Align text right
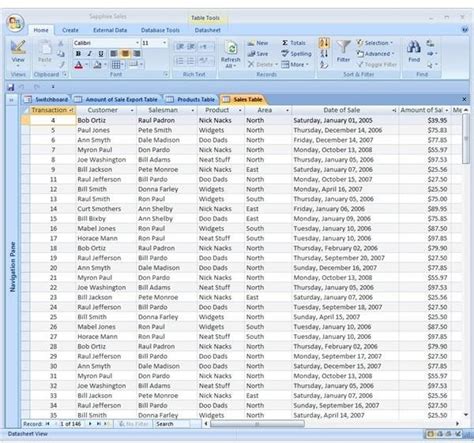The image size is (474, 443). coord(137,54)
